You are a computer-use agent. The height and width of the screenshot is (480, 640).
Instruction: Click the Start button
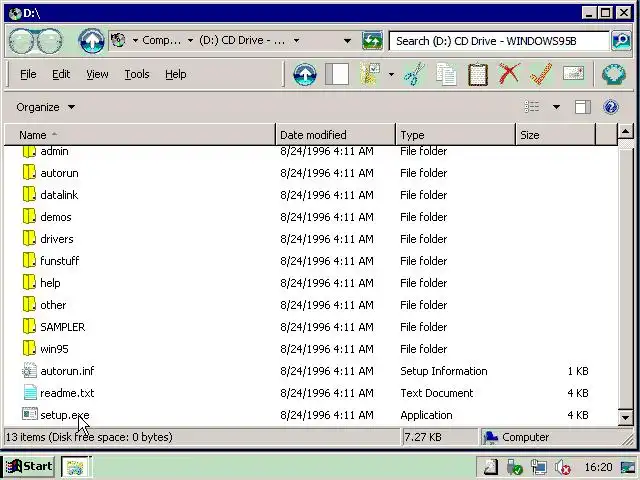[29, 466]
